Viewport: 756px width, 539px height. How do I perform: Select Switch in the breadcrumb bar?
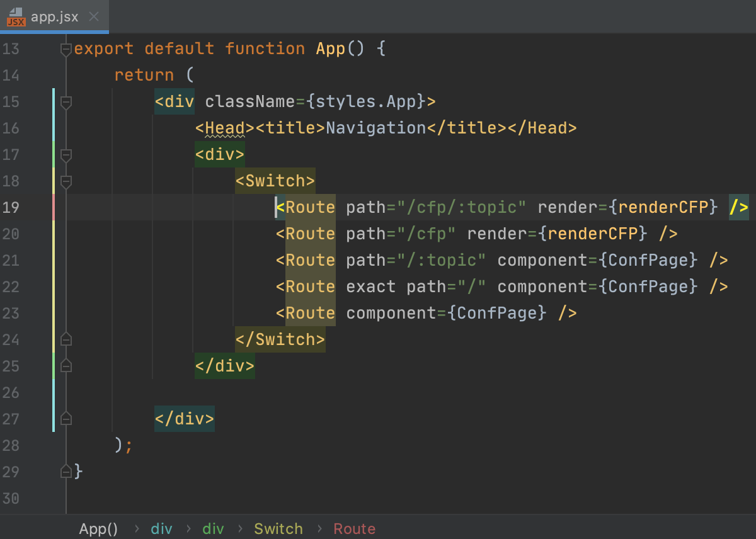pos(278,529)
